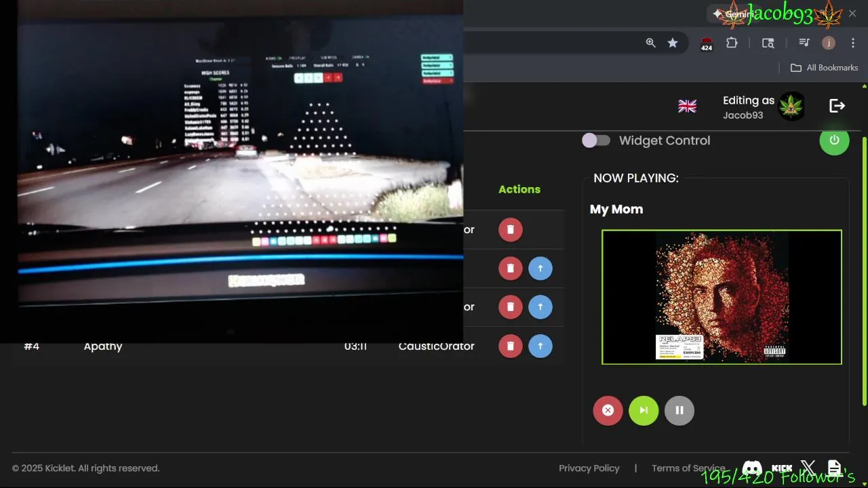The height and width of the screenshot is (488, 868).
Task: Open the Kick logo link in footer
Action: tap(782, 468)
